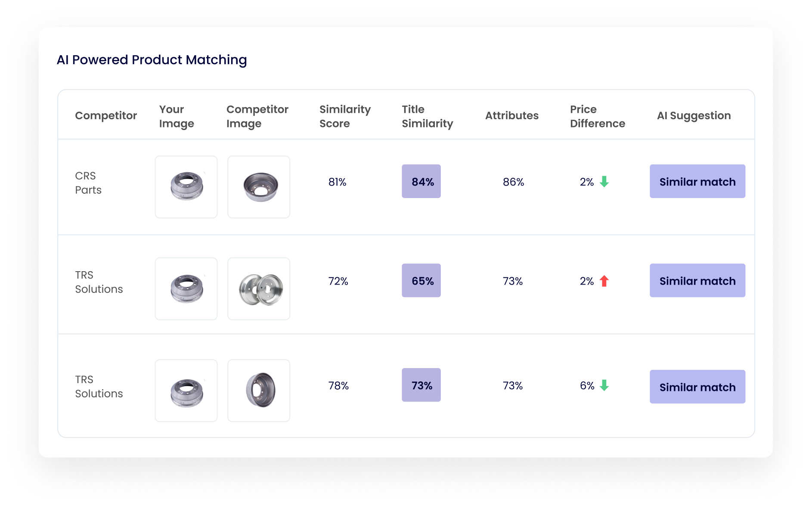The image size is (812, 508).
Task: Click the AI Powered Product Matching title
Action: 152,59
